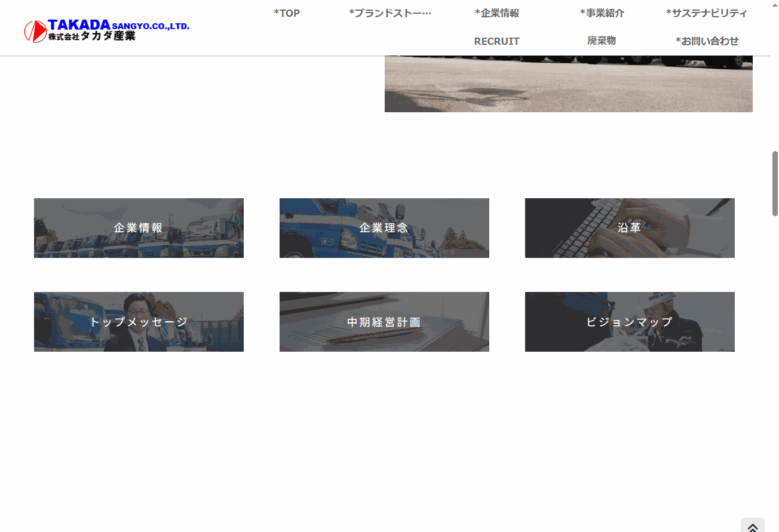Screen dimensions: 779x532
Task: Open the *ブランドストー… menu item
Action: click(390, 13)
